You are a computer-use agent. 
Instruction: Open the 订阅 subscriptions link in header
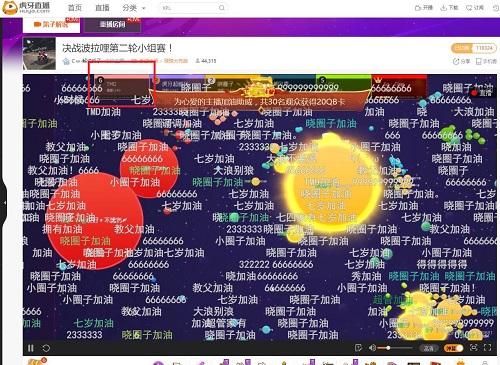pyautogui.click(x=475, y=8)
